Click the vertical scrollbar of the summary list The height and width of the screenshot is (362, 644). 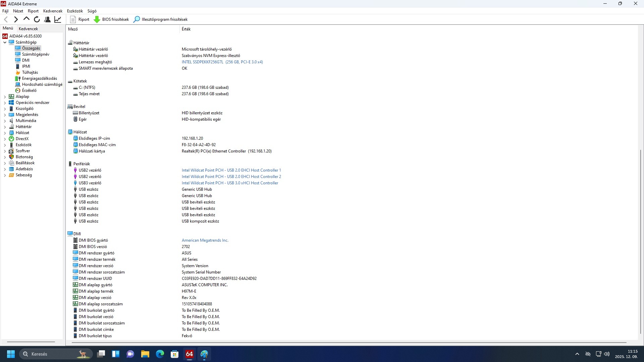641,241
